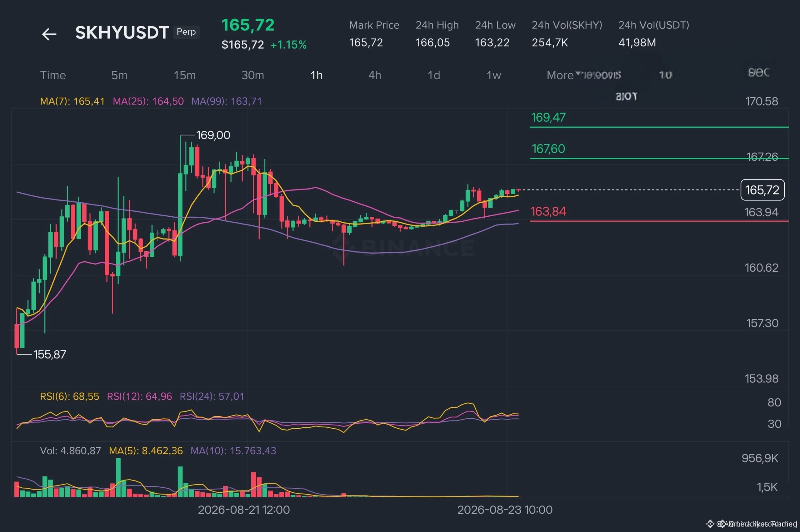The image size is (800, 532).
Task: Switch to the 4h interval
Action: click(375, 75)
